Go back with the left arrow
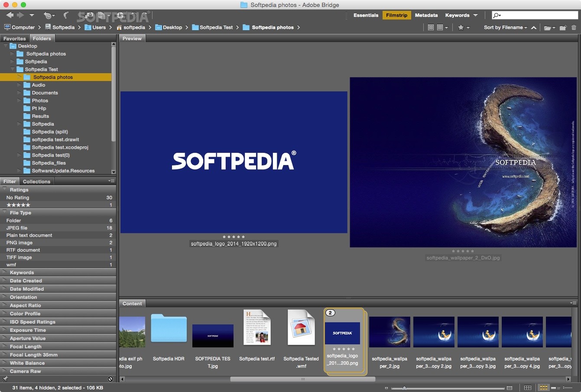This screenshot has height=392, width=581. pos(10,15)
